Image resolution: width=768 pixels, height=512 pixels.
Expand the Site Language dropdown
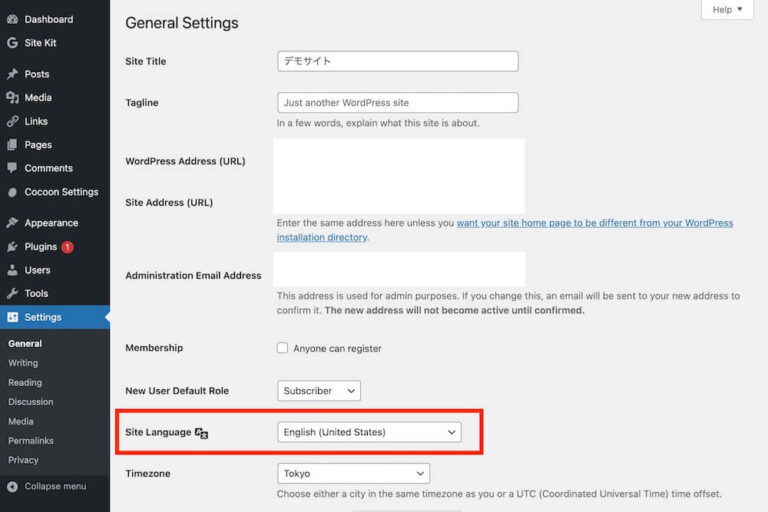click(x=368, y=432)
